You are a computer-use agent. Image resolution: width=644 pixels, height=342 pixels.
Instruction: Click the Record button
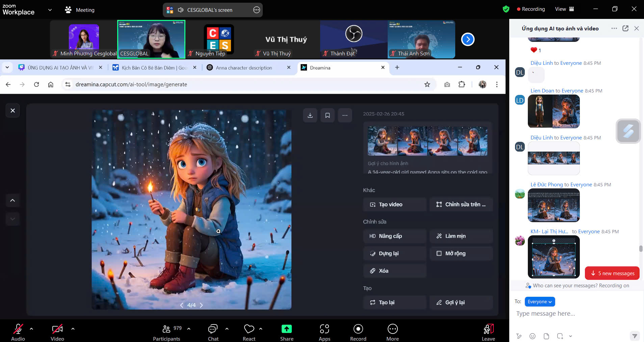(358, 332)
